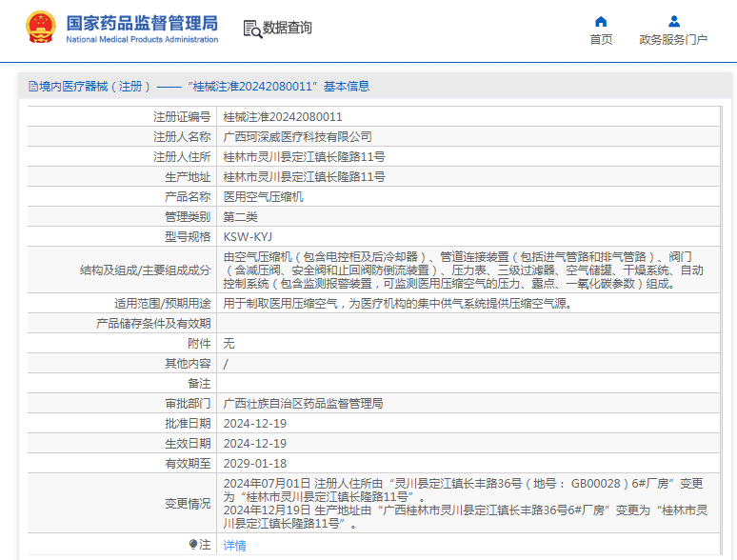Screen dimensions: 737x560
Task: Click the 适用范围/预期用途 label
Action: click(x=163, y=303)
